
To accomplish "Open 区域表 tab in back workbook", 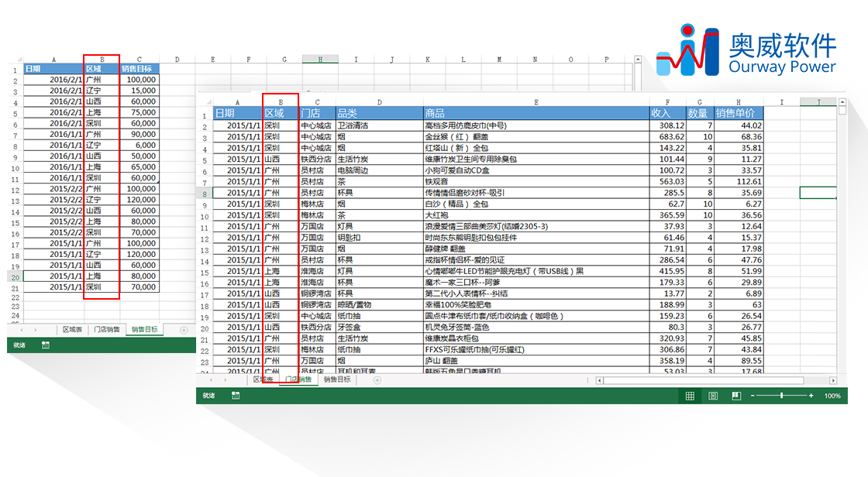I will (72, 330).
